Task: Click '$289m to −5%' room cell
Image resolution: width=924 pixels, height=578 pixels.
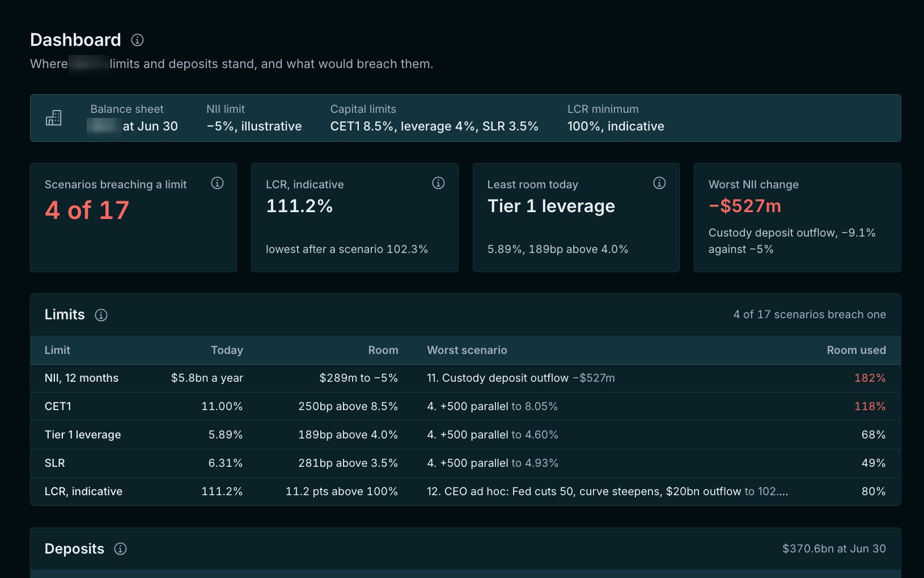Action: [x=358, y=378]
